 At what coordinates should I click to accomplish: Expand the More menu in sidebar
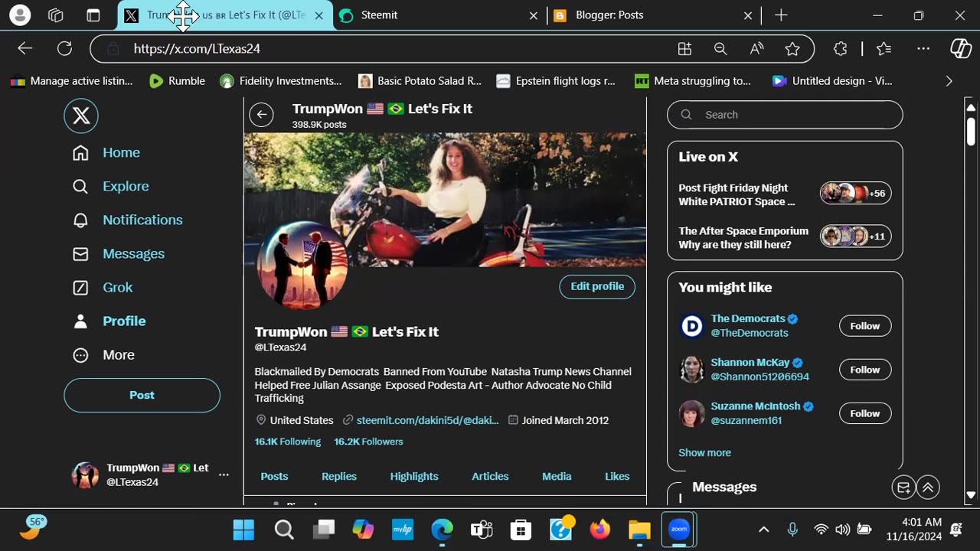click(x=103, y=354)
